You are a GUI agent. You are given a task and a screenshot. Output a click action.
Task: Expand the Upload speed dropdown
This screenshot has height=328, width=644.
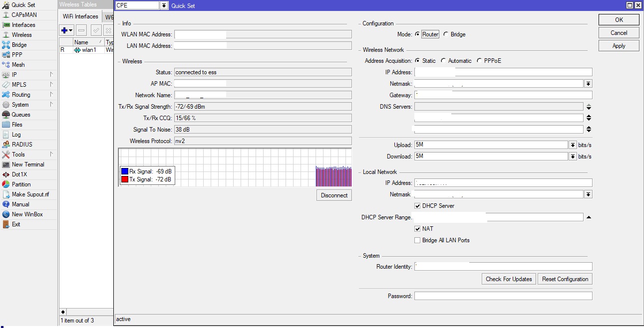[573, 145]
